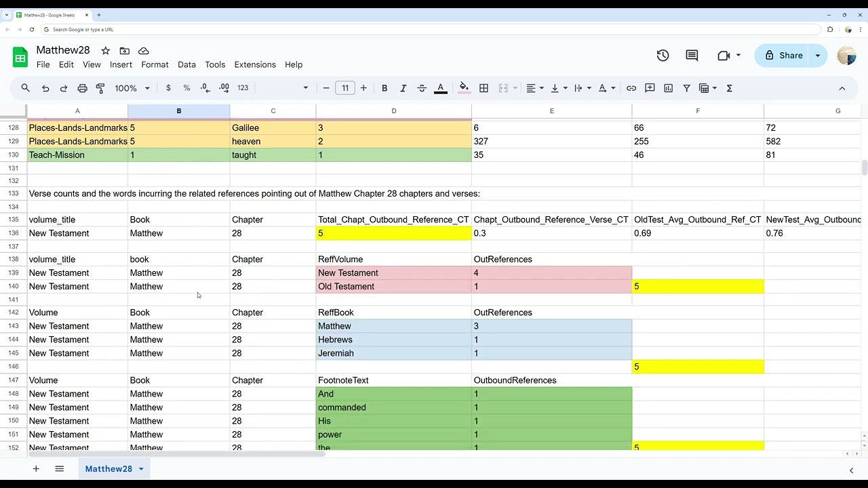Collapse the toolbar with chevron

pos(842,88)
